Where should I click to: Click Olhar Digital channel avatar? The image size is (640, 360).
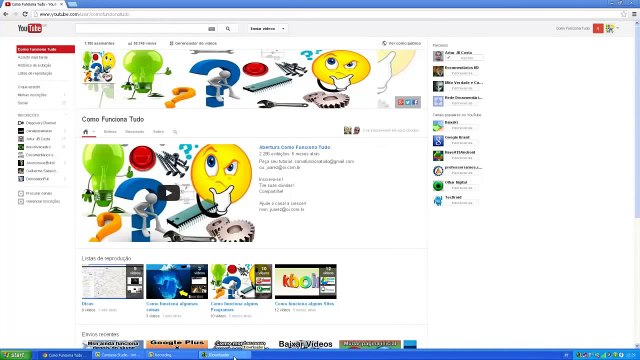tap(438, 186)
